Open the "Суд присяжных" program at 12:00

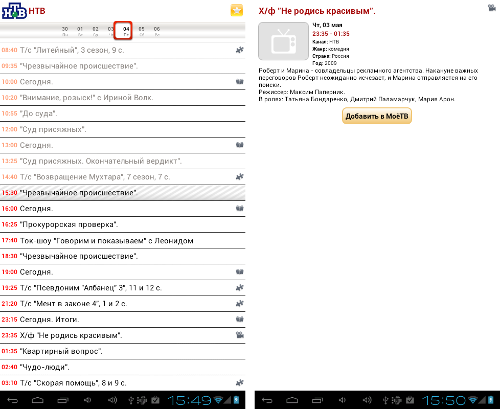(122, 129)
